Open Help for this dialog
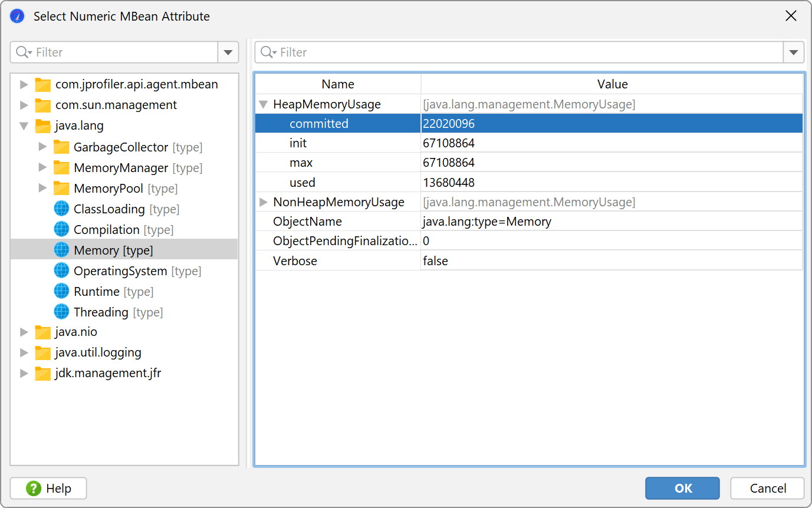This screenshot has width=812, height=508. 48,489
